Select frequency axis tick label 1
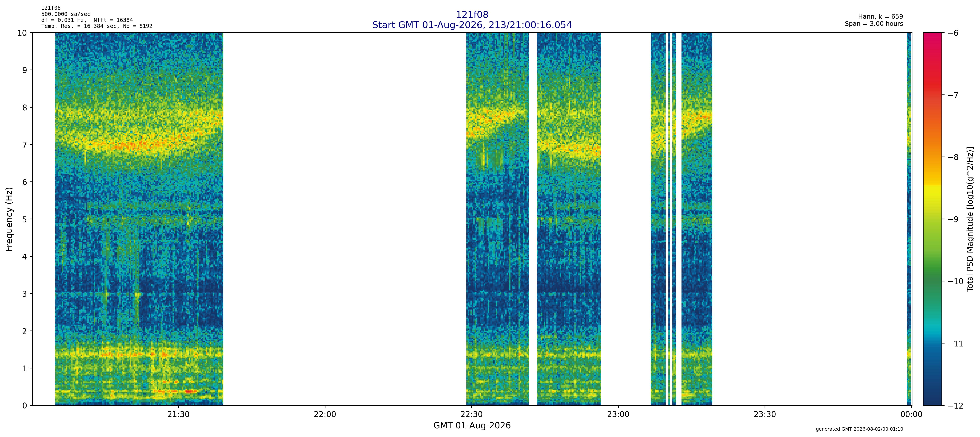The image size is (980, 437). click(25, 369)
